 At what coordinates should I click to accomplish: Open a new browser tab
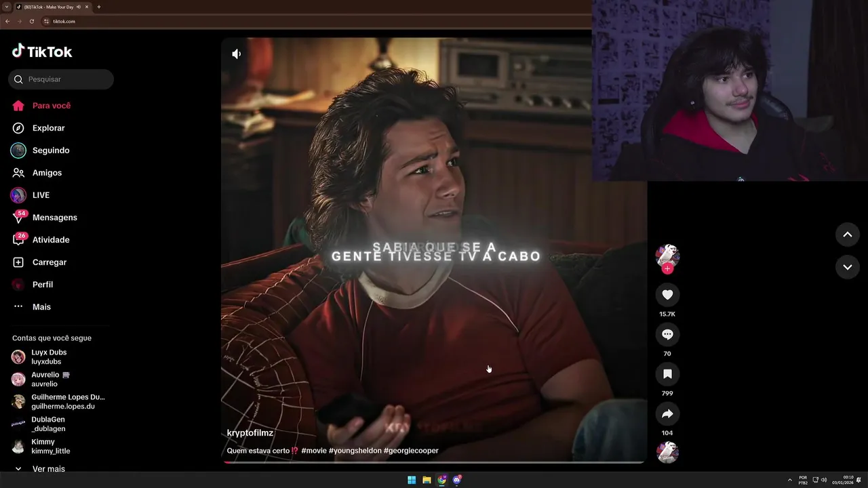tap(99, 7)
